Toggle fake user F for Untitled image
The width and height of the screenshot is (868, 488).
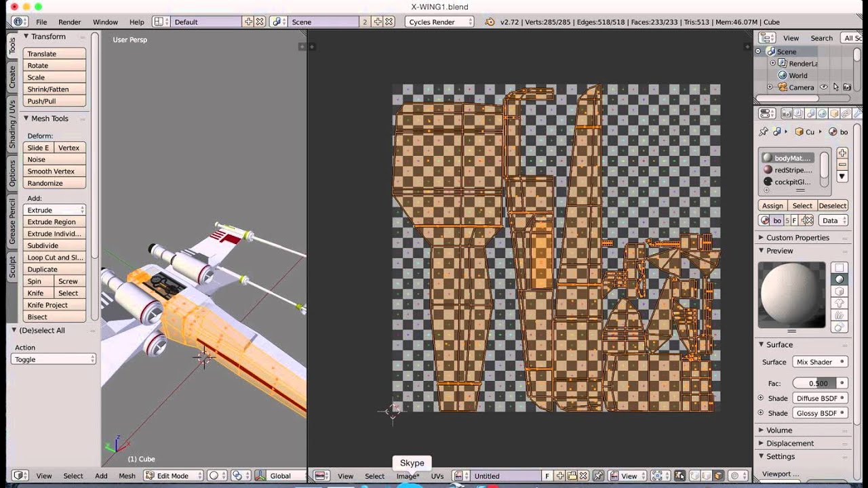[547, 476]
